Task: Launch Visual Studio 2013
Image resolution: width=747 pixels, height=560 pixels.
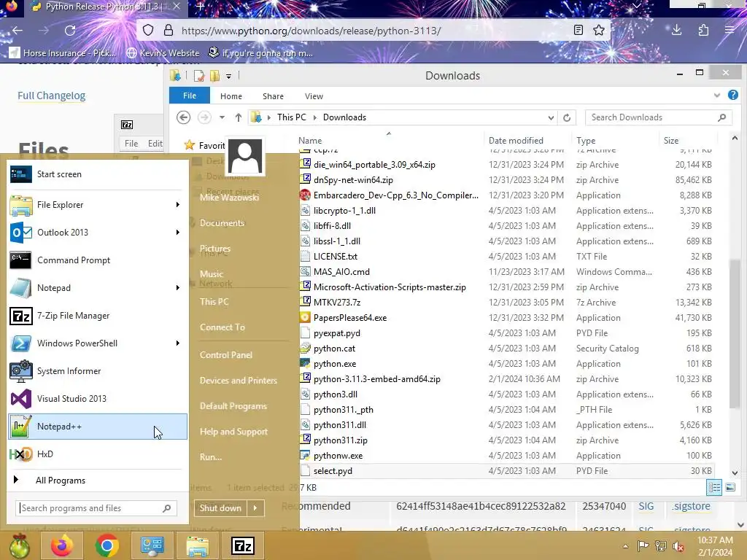Action: click(97, 399)
